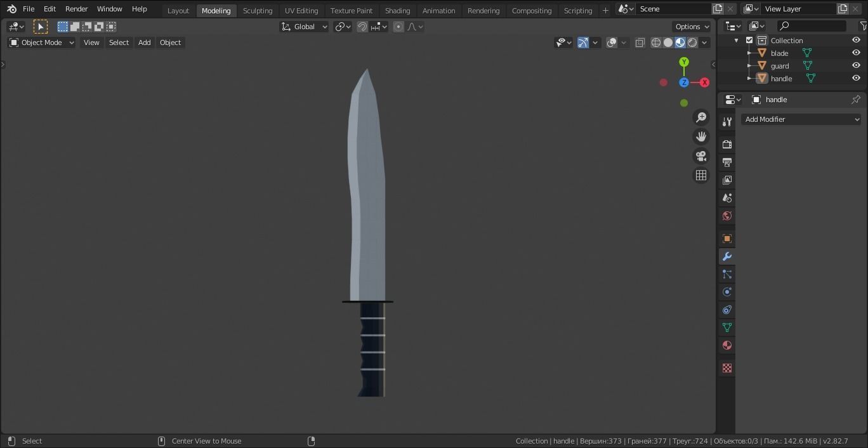Switch orthographic/perspective grid icon
The image size is (868, 448).
[701, 175]
